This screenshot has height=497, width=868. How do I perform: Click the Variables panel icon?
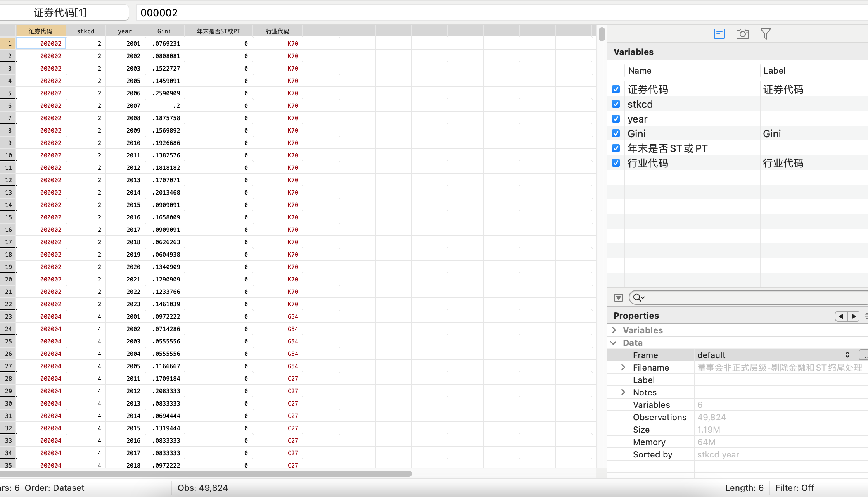(x=719, y=34)
